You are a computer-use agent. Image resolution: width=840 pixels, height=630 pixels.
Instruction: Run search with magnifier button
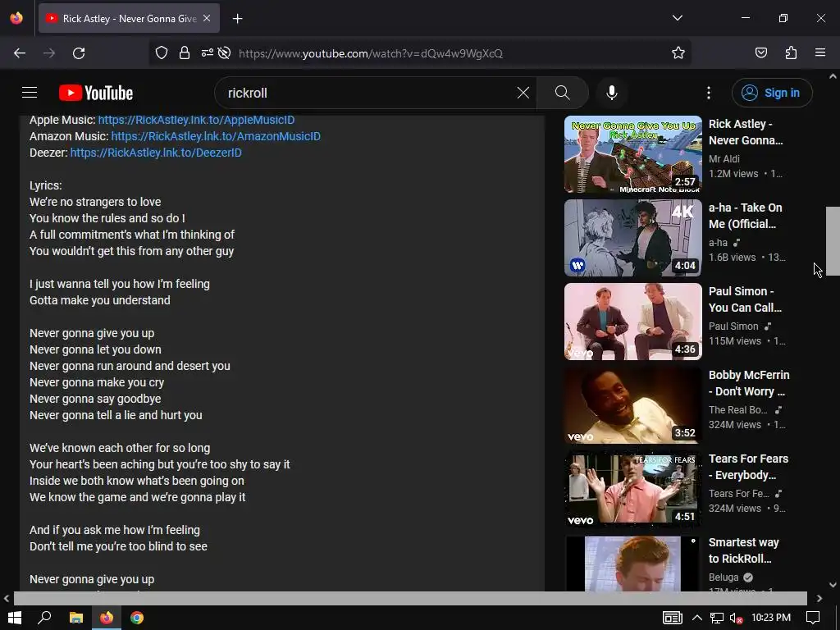tap(563, 93)
